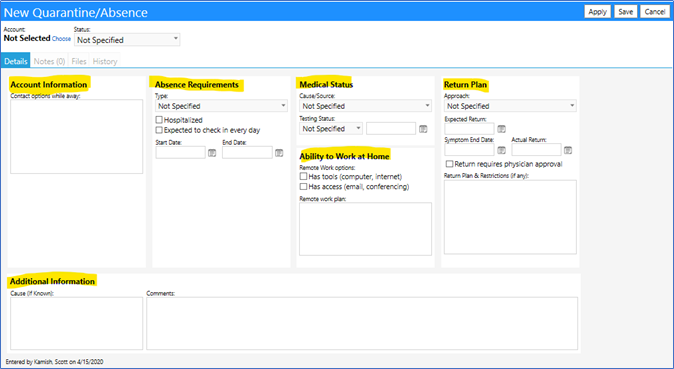This screenshot has height=369, width=674.
Task: Enable Return requires physician approval
Action: pyautogui.click(x=450, y=164)
